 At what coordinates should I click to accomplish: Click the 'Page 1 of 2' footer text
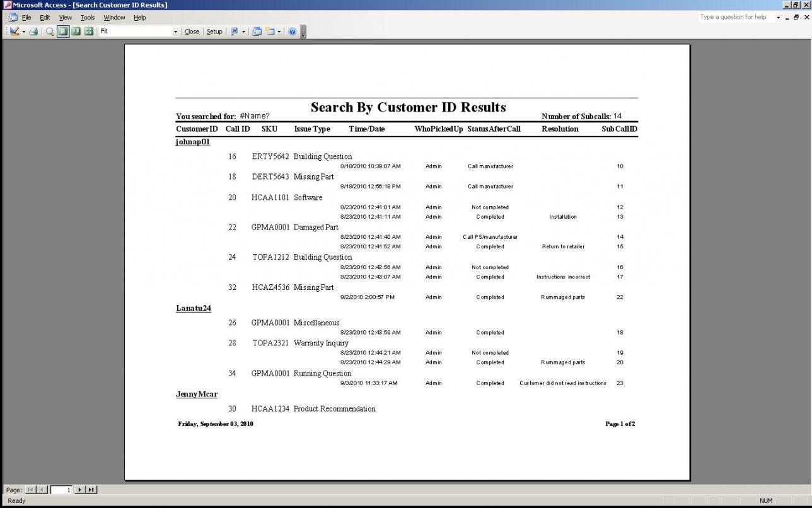coord(620,424)
